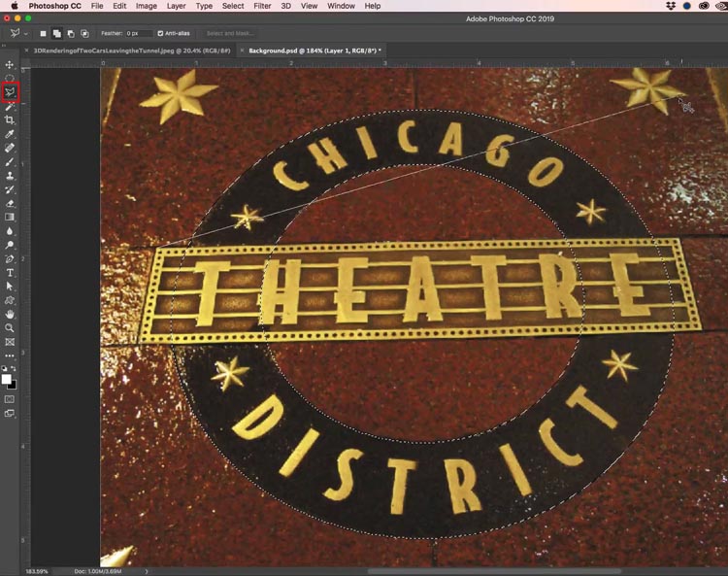Select the Move tool
The width and height of the screenshot is (728, 576).
tap(10, 64)
